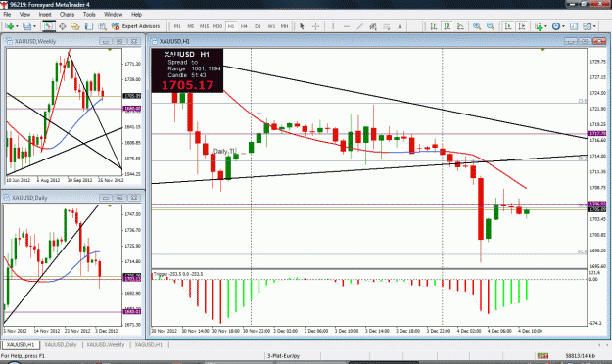
Task: Select the equidistant channel tool
Action: point(373,26)
